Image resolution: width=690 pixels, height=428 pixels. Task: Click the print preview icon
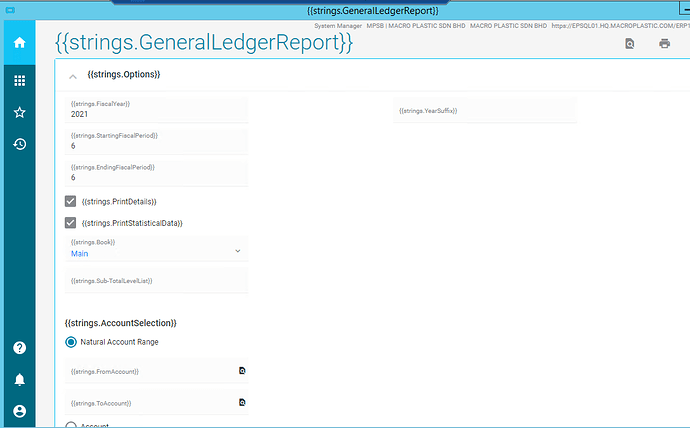[x=630, y=44]
